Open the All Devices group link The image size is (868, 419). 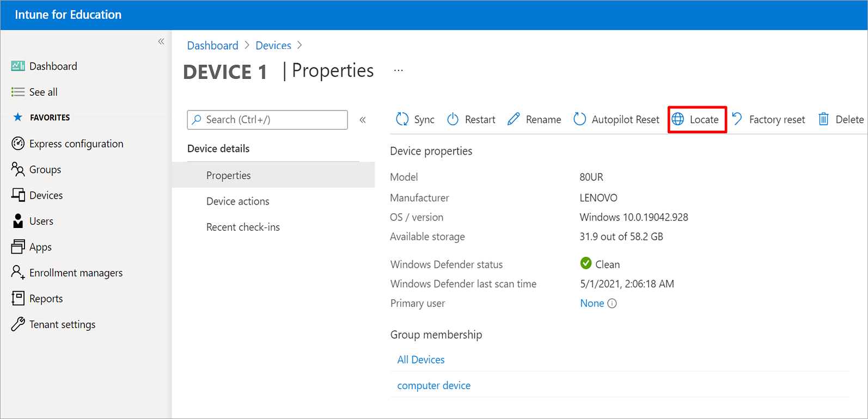[x=421, y=360]
